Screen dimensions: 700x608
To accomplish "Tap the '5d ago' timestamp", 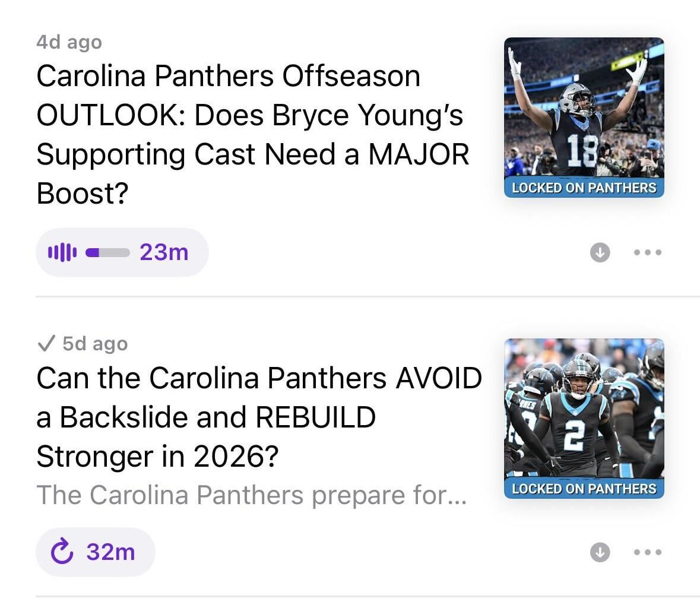I will (x=95, y=343).
